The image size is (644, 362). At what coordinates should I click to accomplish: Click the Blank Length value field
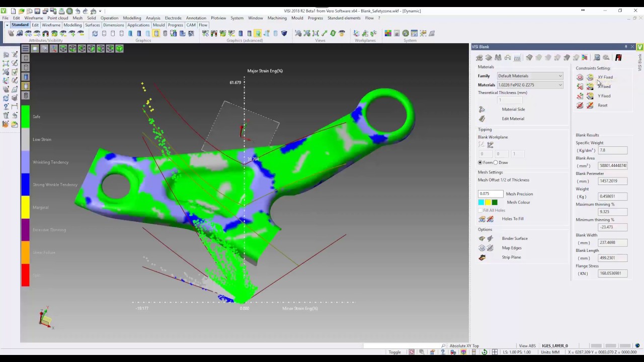point(613,258)
